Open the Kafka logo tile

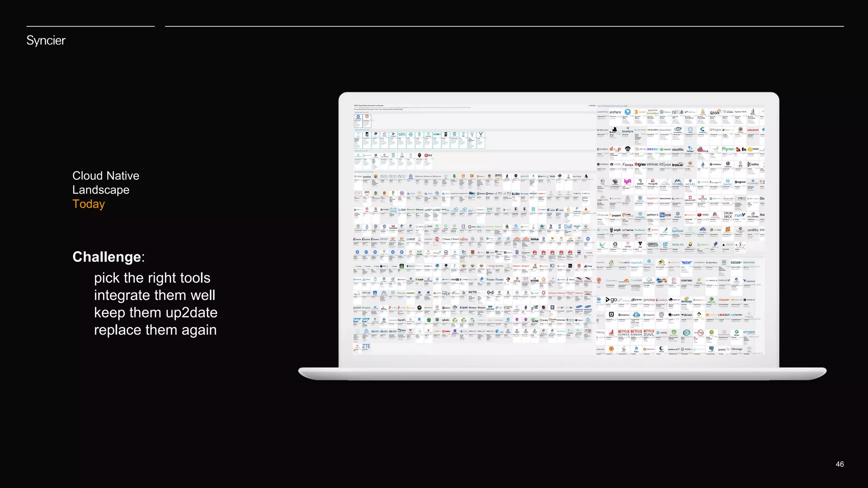[x=753, y=165]
